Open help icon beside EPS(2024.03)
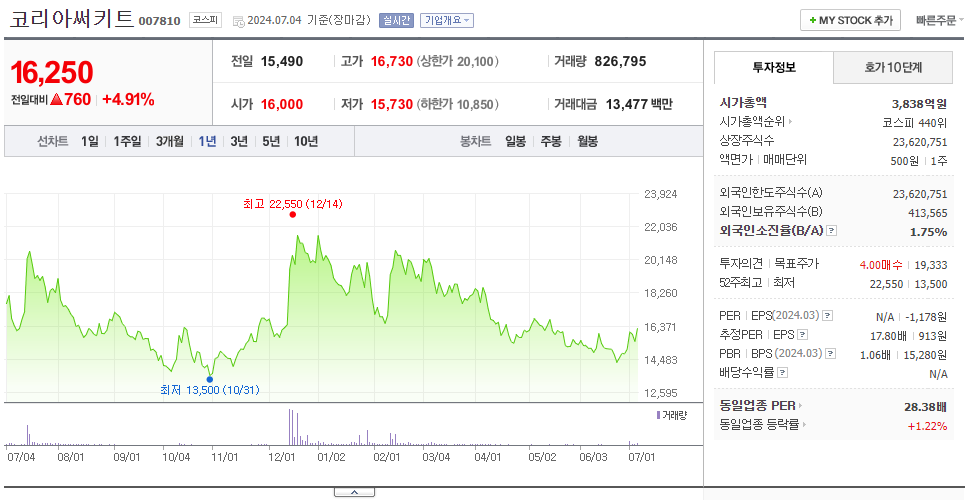This screenshot has width=968, height=500. [x=828, y=316]
